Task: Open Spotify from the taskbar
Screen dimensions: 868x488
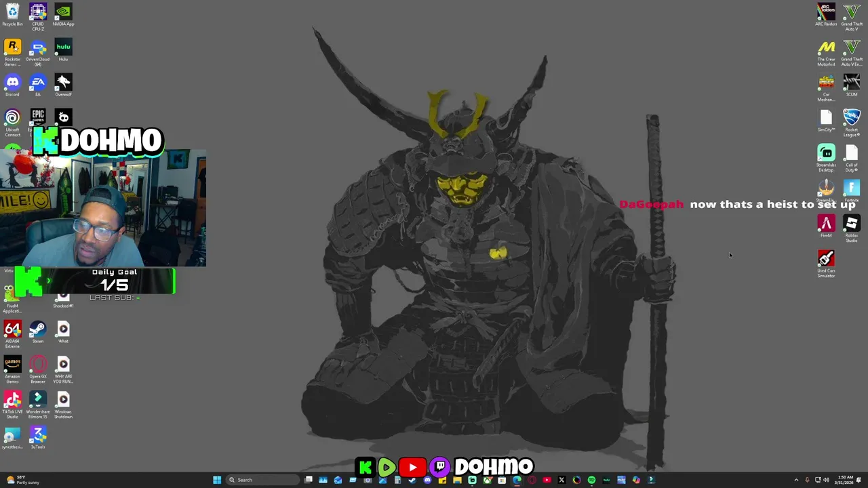Action: pos(591,480)
